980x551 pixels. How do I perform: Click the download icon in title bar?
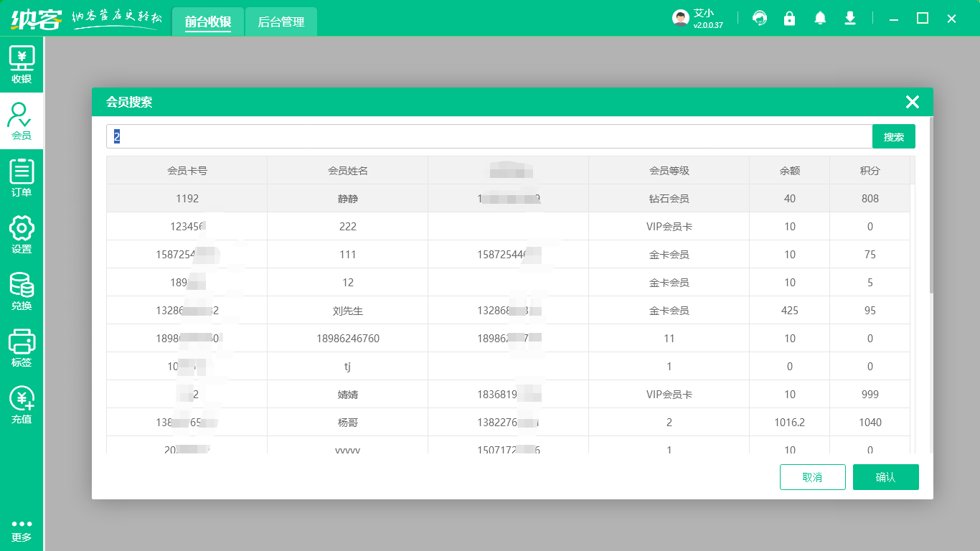(850, 19)
